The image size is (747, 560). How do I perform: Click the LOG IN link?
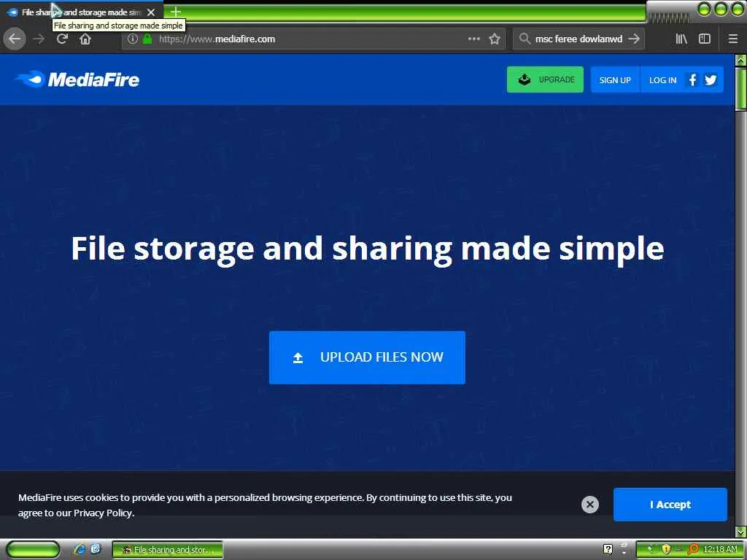pos(662,80)
